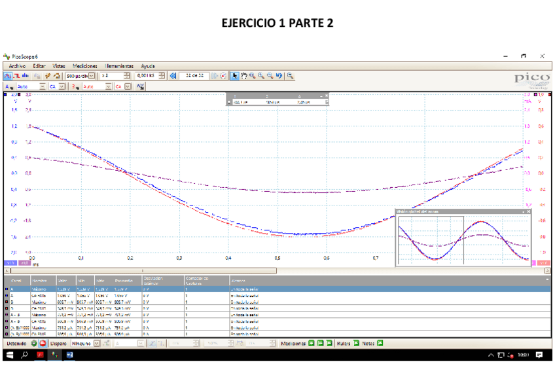Image resolution: width=555 pixels, height=392 pixels.
Task: Click the Windows Start button
Action: tap(10, 355)
